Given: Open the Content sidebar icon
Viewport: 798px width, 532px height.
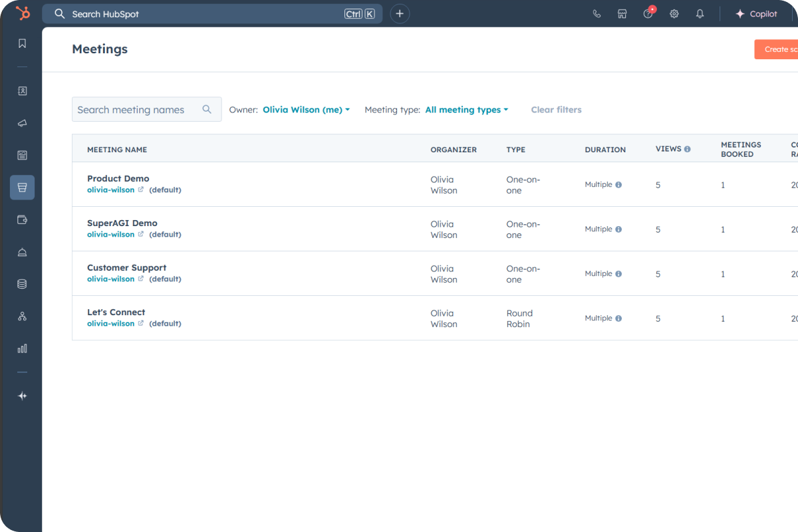Looking at the screenshot, I should [22, 155].
